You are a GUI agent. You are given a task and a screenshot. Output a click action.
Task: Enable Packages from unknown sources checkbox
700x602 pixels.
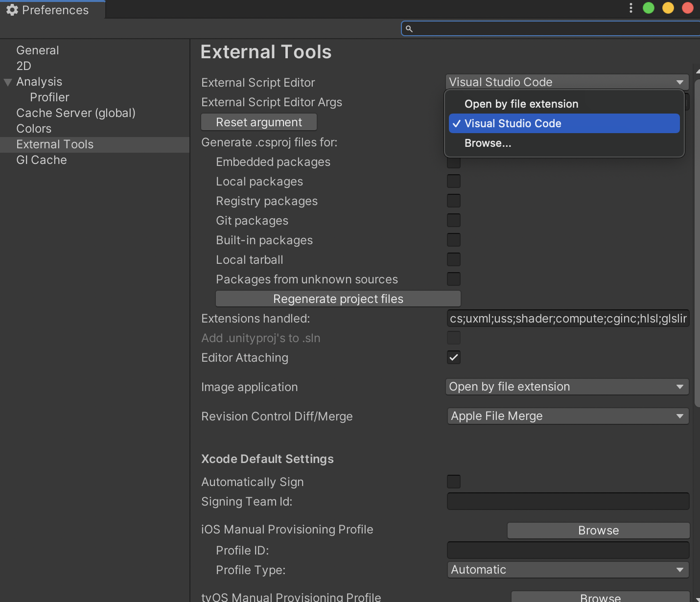[454, 279]
